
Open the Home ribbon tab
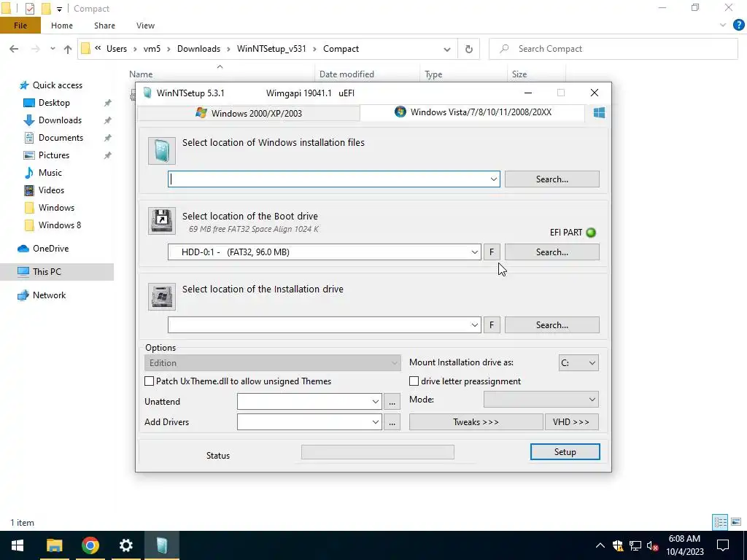coord(62,26)
